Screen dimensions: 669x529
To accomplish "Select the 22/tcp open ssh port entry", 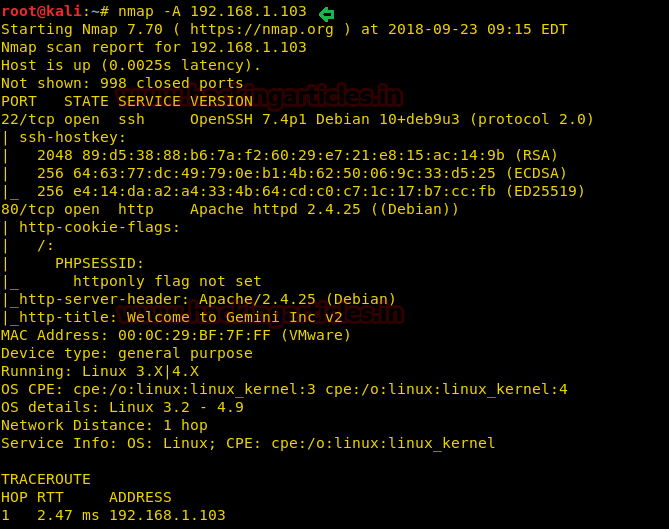I will [x=72, y=119].
